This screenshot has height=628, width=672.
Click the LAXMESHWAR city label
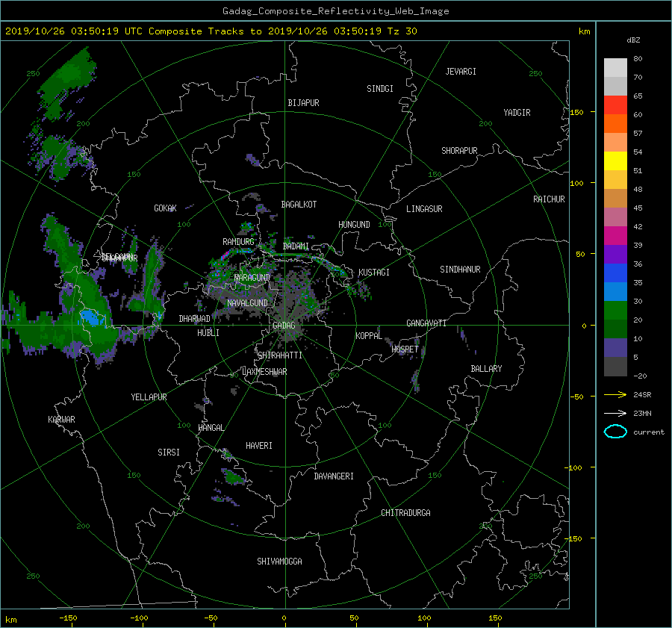coord(264,372)
